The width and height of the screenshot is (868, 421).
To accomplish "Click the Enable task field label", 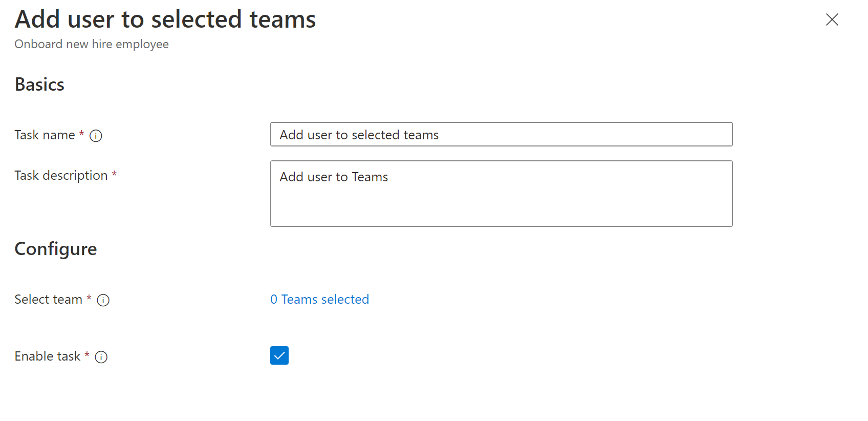I will (x=48, y=356).
